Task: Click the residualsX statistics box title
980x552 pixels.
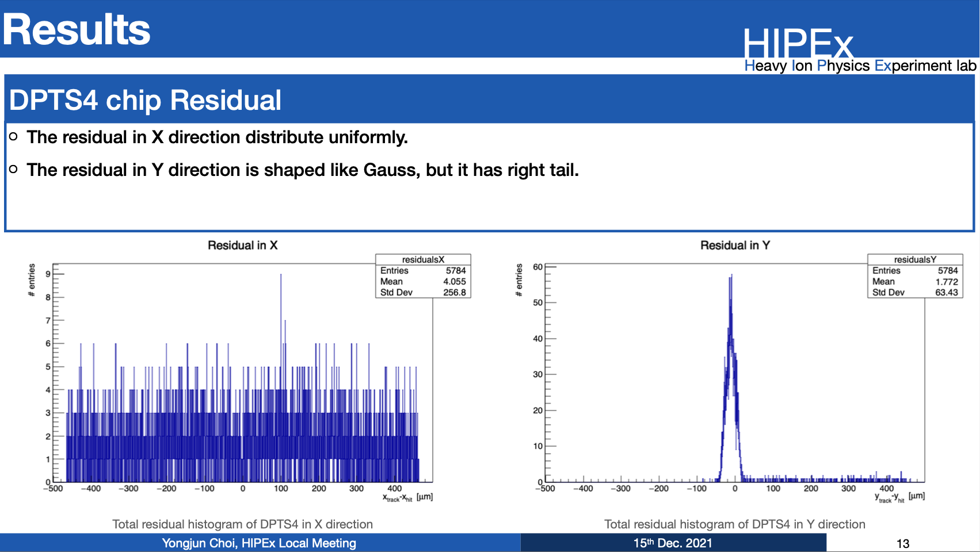Action: pos(423,259)
